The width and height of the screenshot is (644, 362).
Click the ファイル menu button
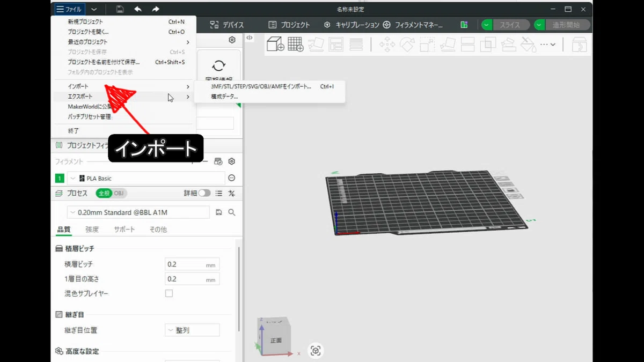(69, 9)
